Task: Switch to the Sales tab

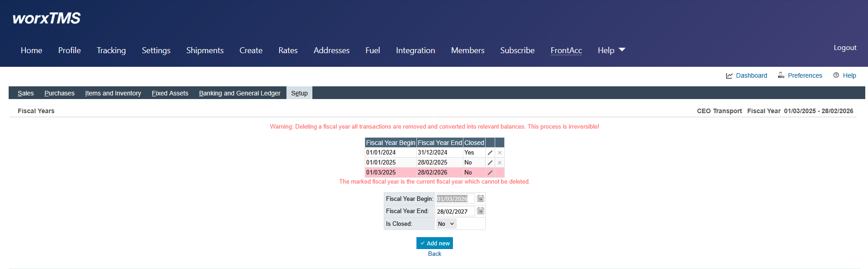Action: tap(25, 93)
